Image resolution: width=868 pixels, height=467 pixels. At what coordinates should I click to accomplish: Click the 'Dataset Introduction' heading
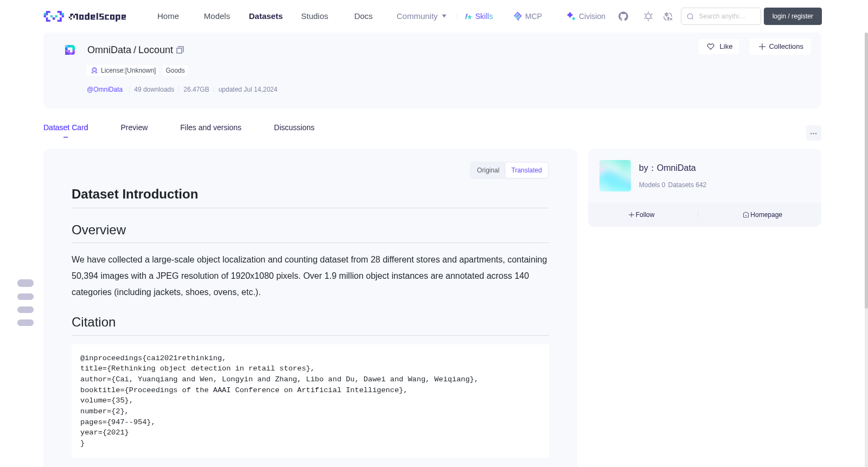[x=135, y=194]
